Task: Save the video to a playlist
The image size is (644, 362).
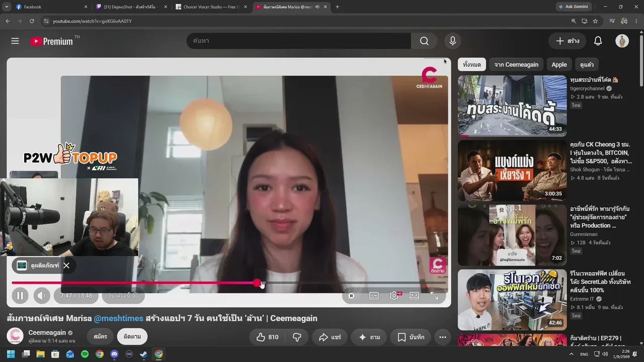Action: pos(411,337)
